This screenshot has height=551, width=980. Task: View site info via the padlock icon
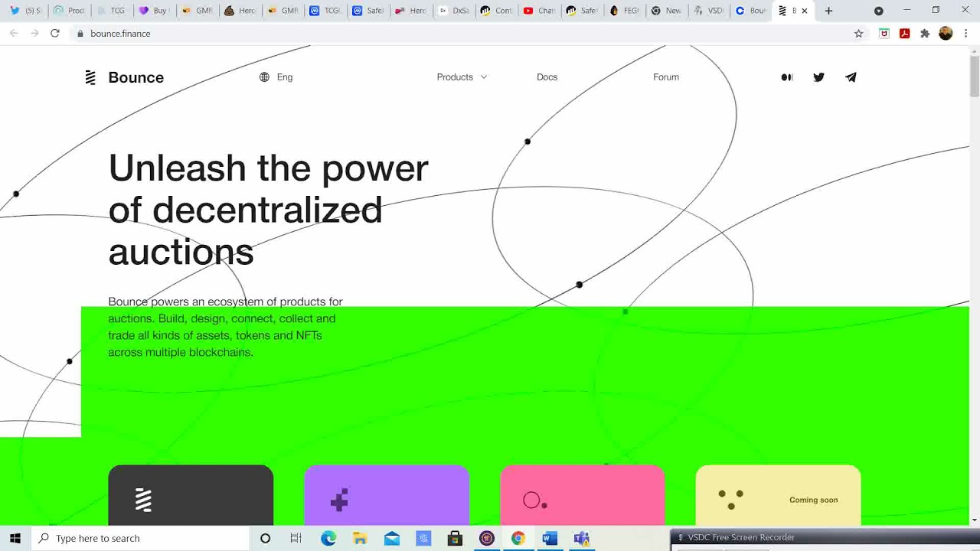click(80, 34)
